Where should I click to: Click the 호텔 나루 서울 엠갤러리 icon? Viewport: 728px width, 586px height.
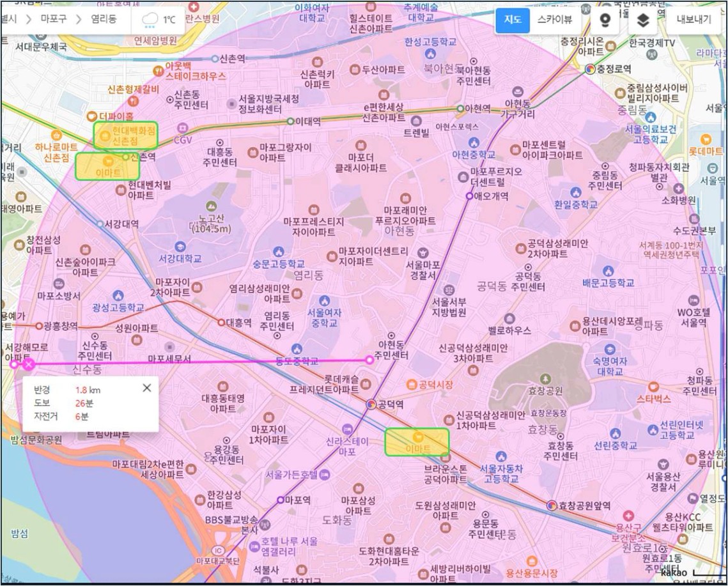(254, 546)
